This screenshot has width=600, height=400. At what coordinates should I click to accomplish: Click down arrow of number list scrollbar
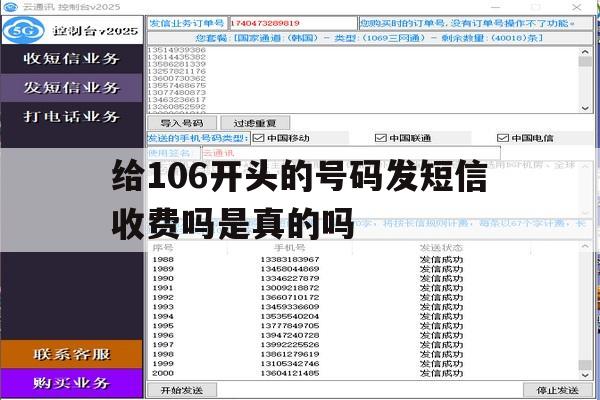(585, 108)
